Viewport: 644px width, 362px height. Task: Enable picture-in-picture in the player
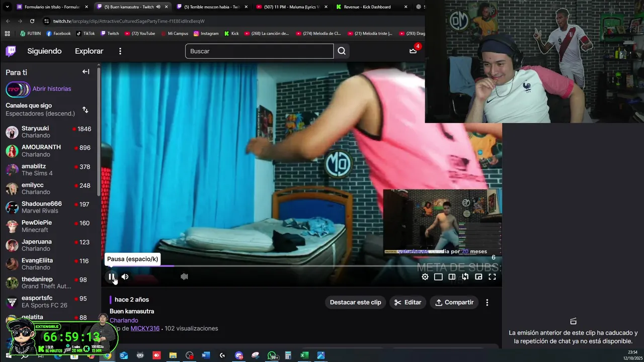478,277
